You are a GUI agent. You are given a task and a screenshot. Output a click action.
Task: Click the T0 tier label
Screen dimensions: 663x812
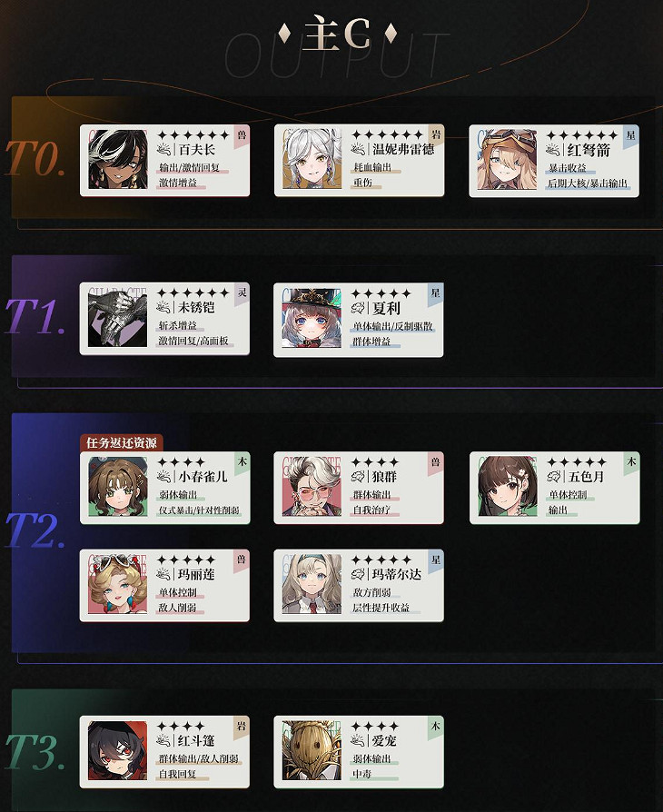35,158
